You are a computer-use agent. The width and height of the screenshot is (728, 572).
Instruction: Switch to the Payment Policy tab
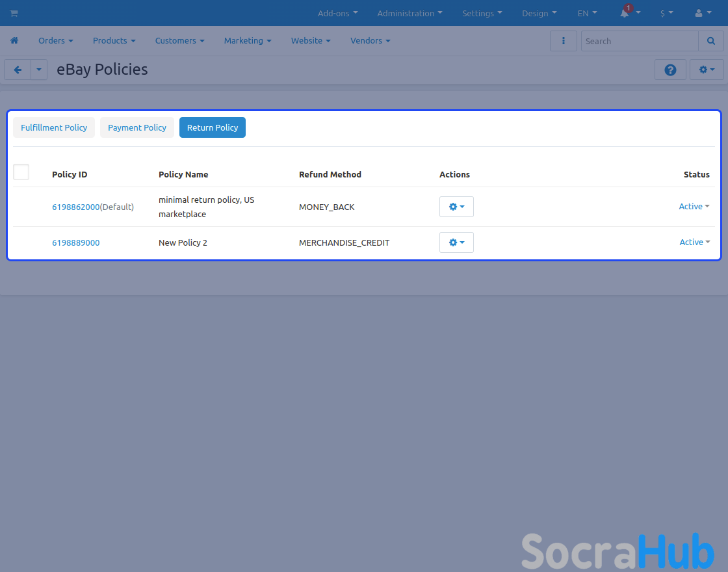(x=137, y=128)
